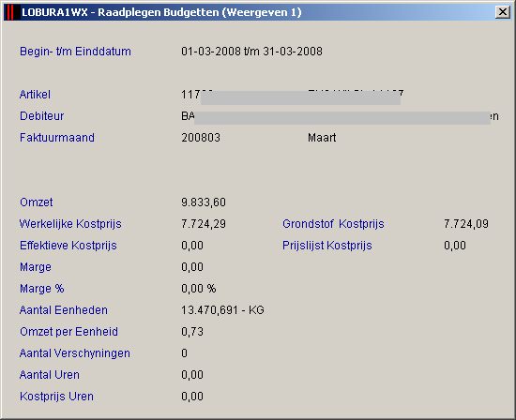Click the Effektieve Kostprijs label

coord(68,246)
